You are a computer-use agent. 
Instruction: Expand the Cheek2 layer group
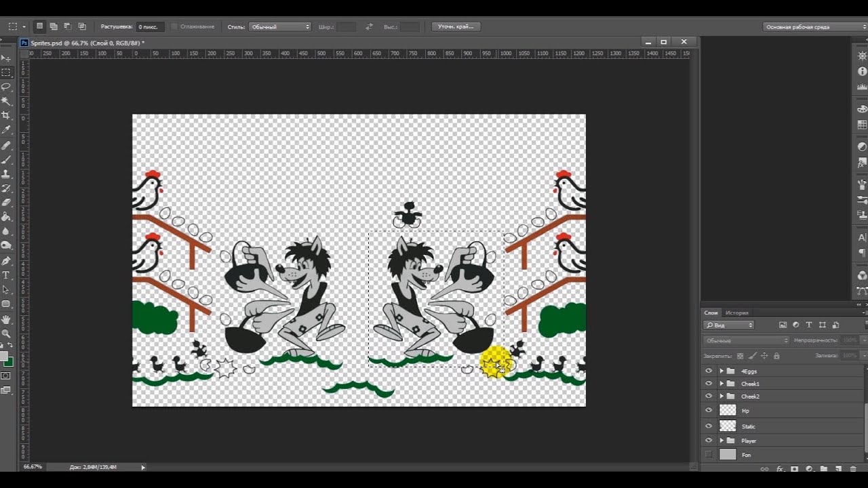coord(722,396)
